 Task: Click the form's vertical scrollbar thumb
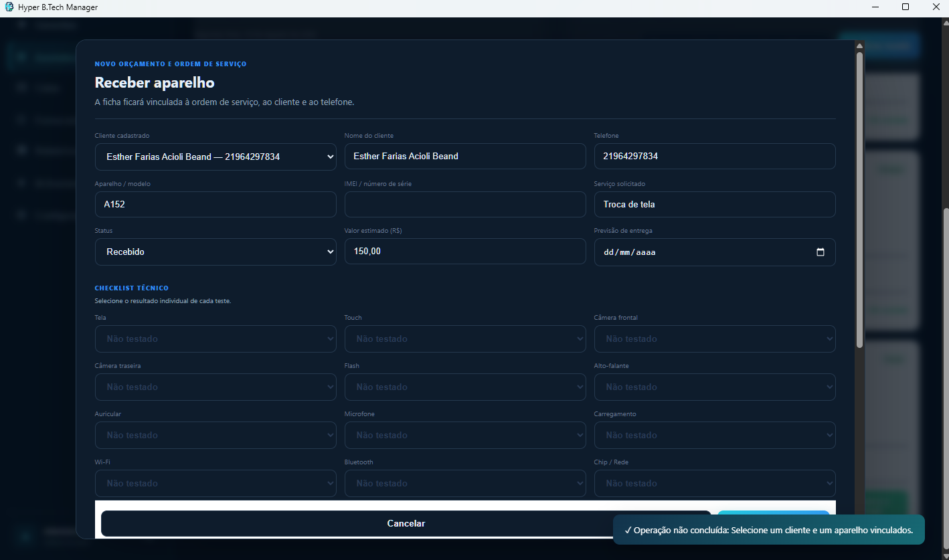859,200
